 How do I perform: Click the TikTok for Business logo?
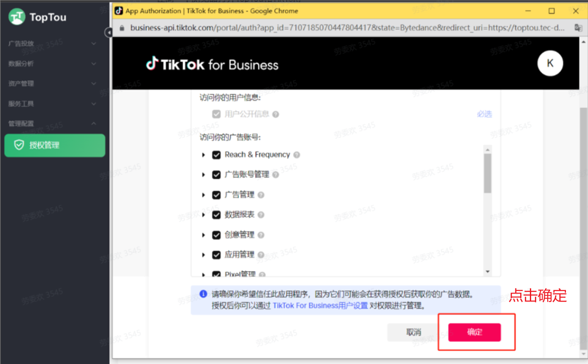(x=212, y=64)
